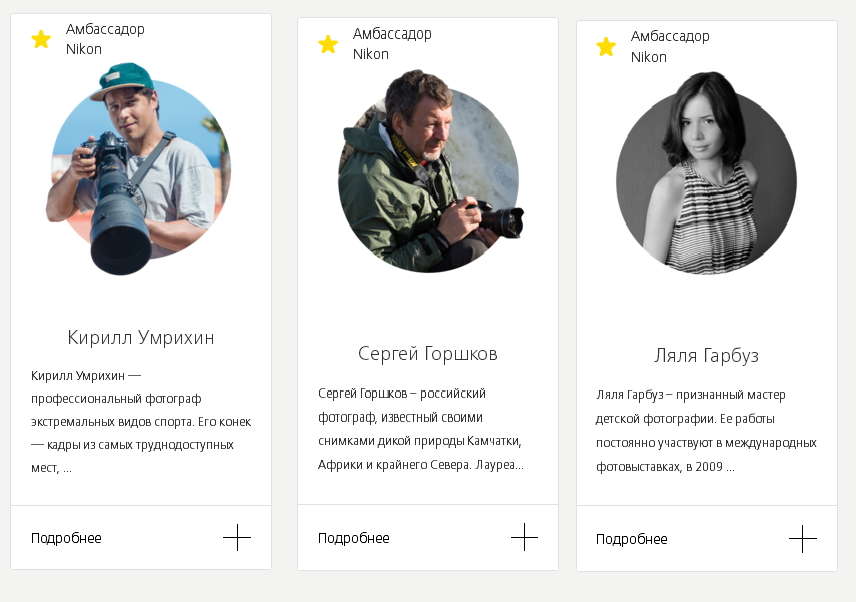
Task: Click Ляля Гарбуз's black-and-white portrait
Action: click(x=706, y=182)
